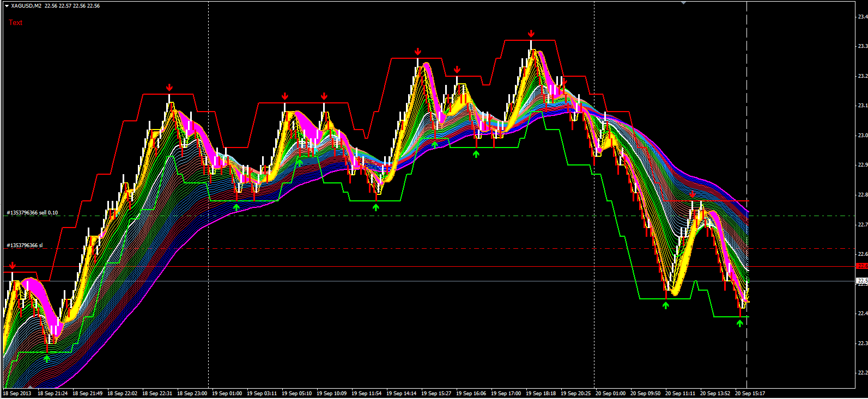Click the 'XAGUSD,M2' chart title text
Screen dimensions: 868x399
click(x=26, y=6)
